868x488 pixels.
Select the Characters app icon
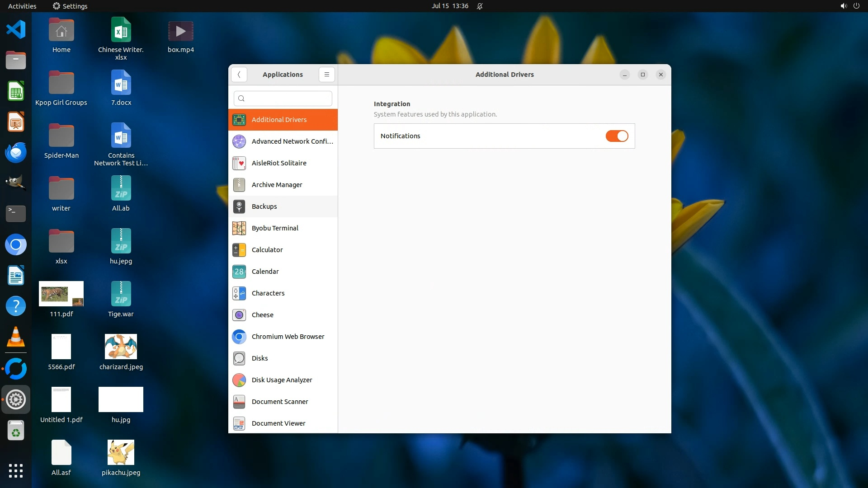coord(239,293)
